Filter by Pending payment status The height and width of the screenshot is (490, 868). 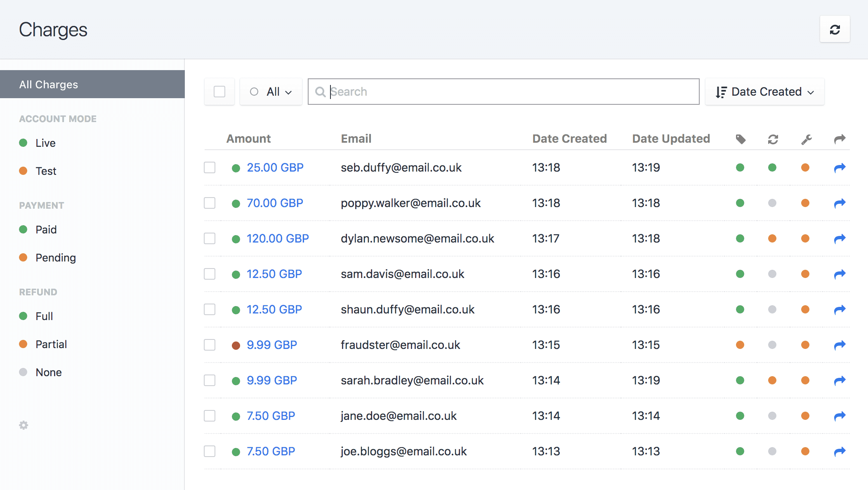(x=55, y=258)
